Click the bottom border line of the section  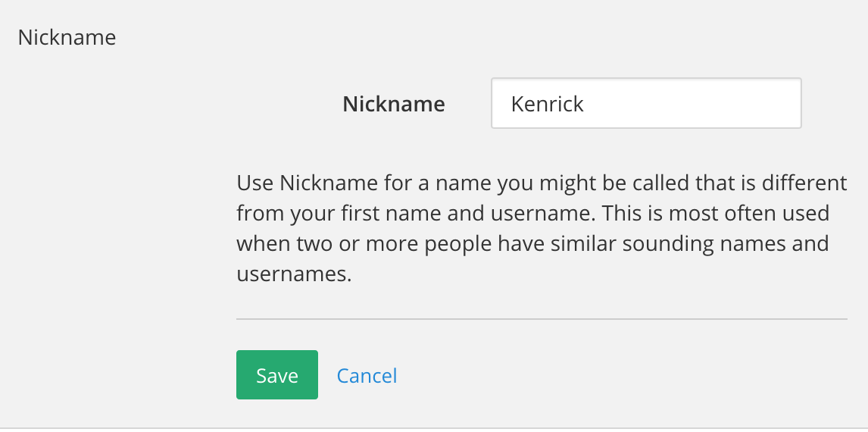[x=434, y=427]
